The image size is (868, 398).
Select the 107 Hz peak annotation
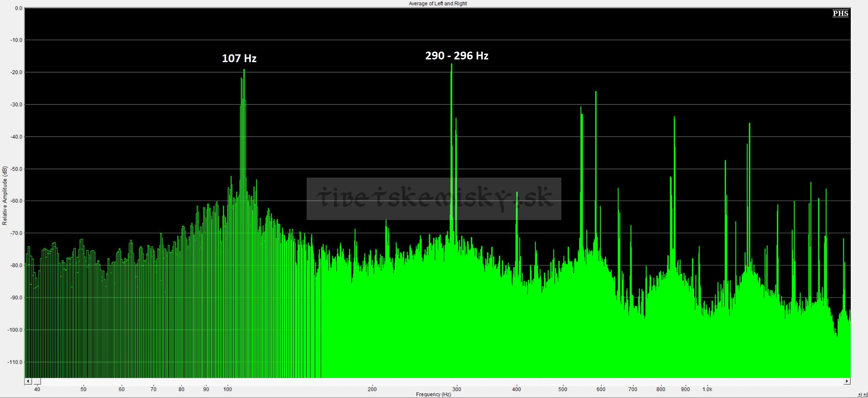[x=239, y=58]
